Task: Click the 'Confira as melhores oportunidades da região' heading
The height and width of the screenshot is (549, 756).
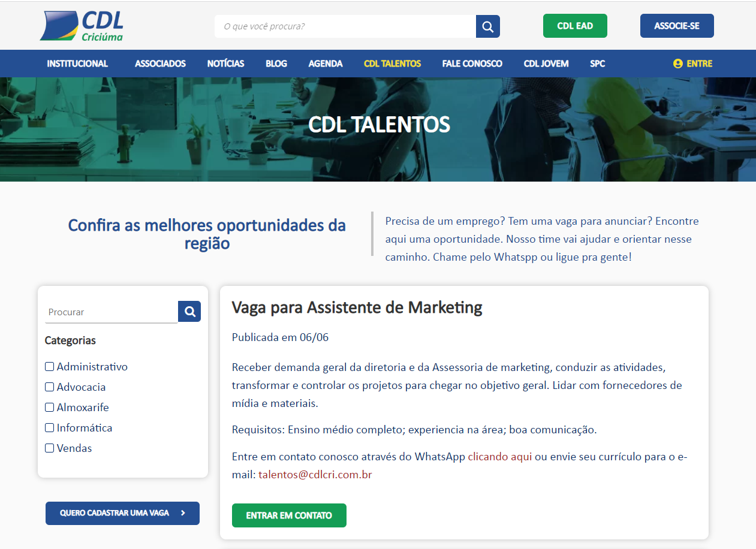Action: (207, 234)
